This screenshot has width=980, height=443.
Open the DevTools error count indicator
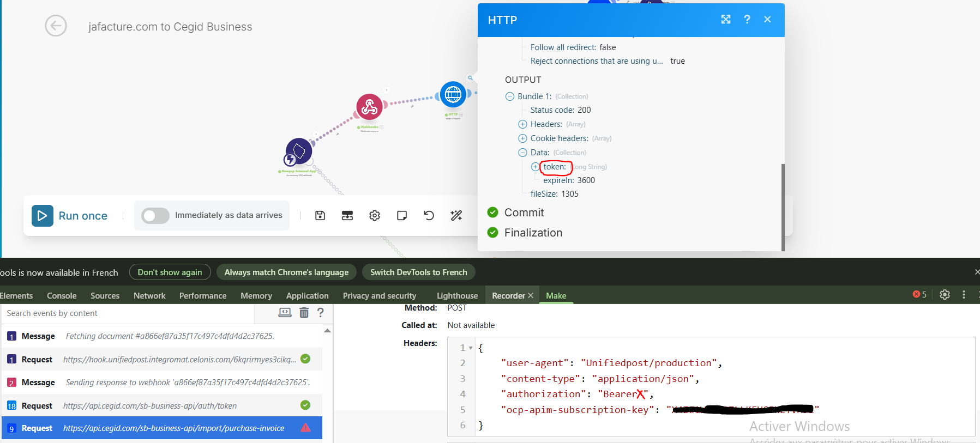(919, 295)
